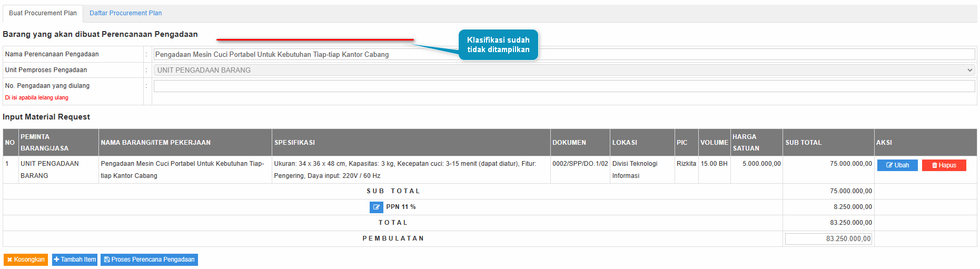The height and width of the screenshot is (269, 980).
Task: Click the P E M B U L A T A N row label
Action: tap(393, 238)
